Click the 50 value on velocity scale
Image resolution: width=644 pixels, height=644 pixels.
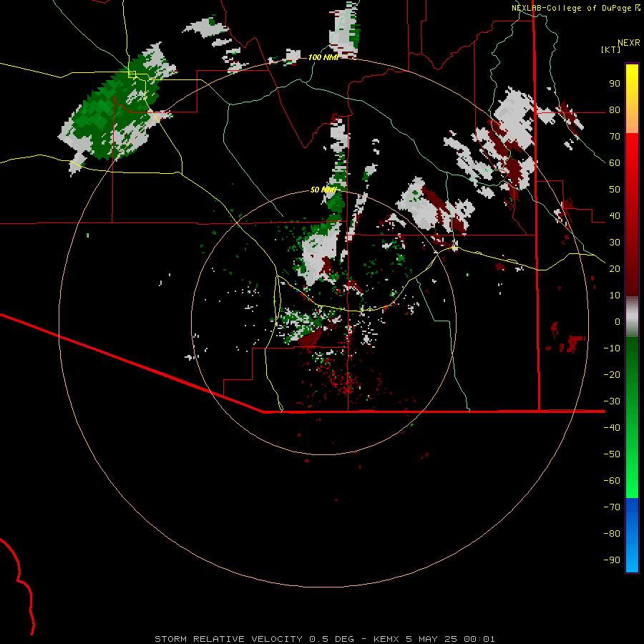click(615, 190)
